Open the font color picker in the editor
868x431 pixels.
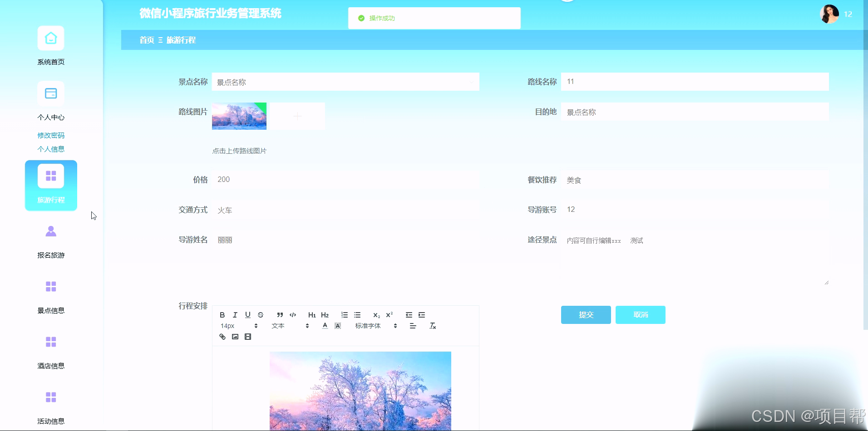[325, 325]
